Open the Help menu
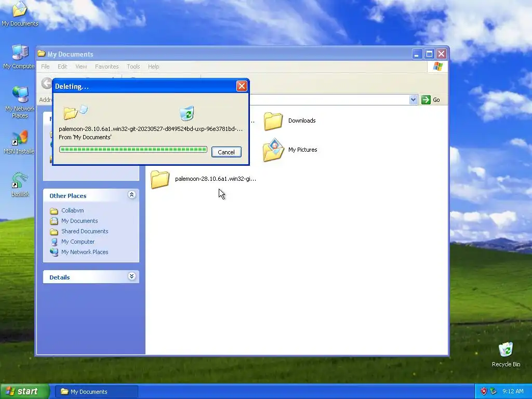Viewport: 532px width, 399px height. 153,66
